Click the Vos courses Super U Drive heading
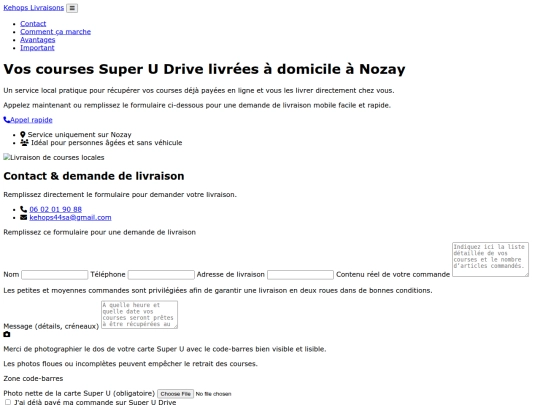This screenshot has height=405, width=540. [204, 69]
